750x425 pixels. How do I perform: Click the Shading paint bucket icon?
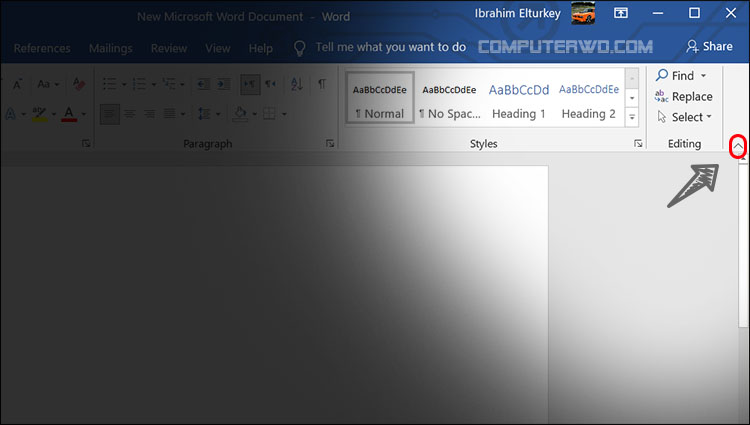(x=240, y=114)
